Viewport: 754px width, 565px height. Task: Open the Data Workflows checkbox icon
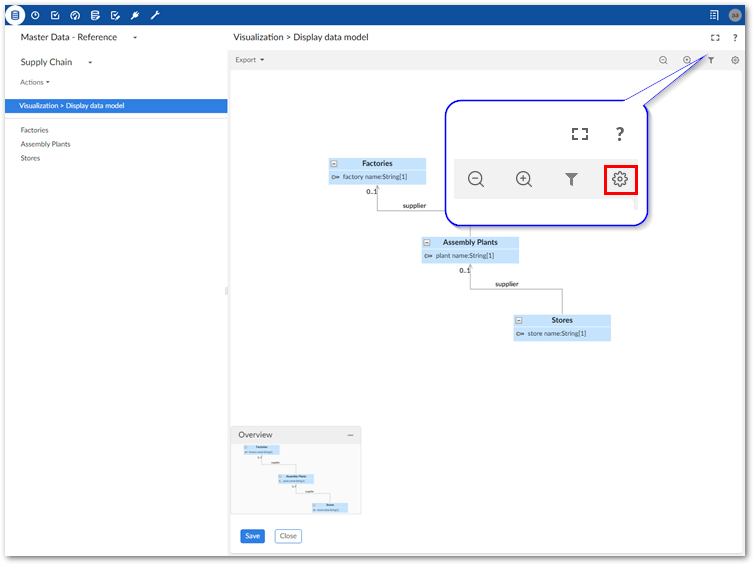point(55,15)
